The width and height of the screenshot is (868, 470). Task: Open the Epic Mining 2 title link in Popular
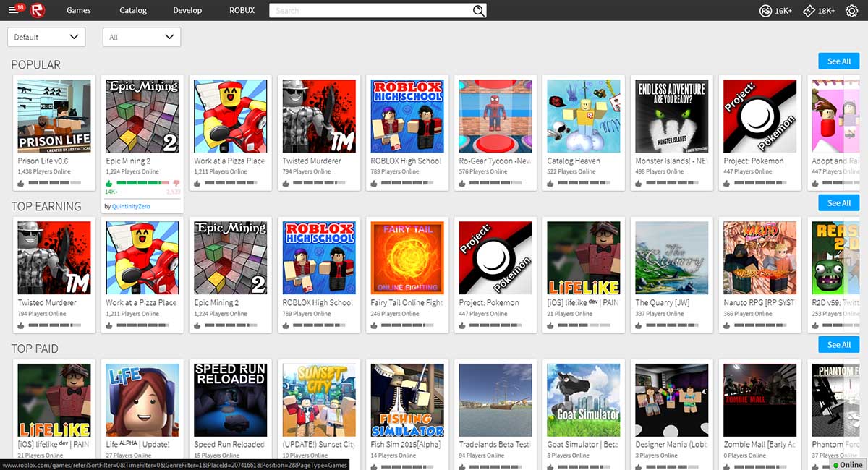(x=128, y=161)
